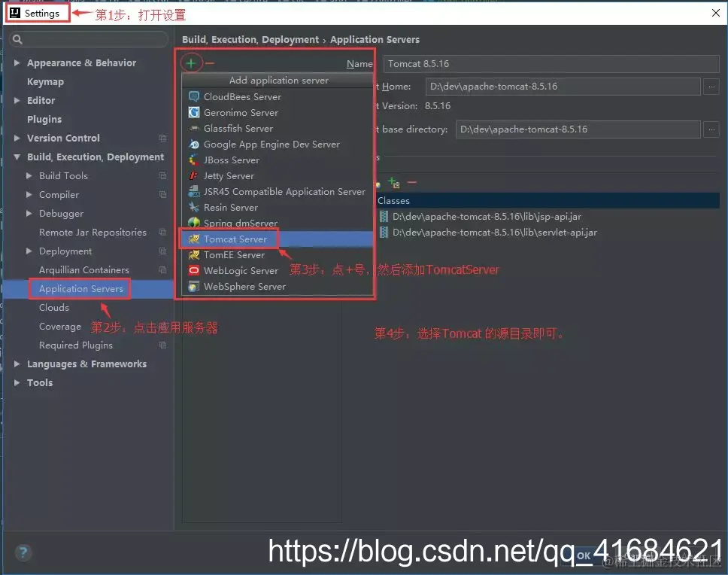
Task: Click the Tomcat Home path field
Action: coord(563,87)
